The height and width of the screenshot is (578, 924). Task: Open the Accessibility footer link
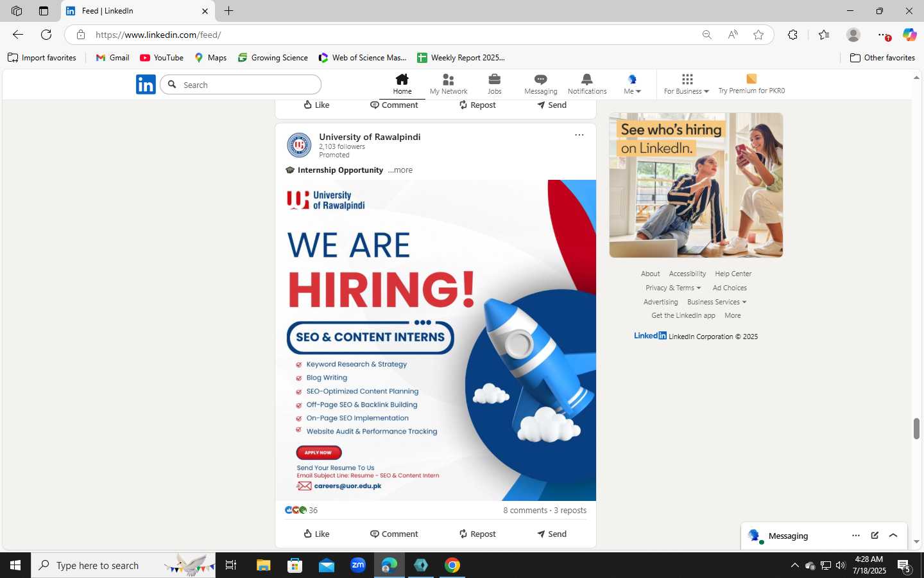[687, 274]
